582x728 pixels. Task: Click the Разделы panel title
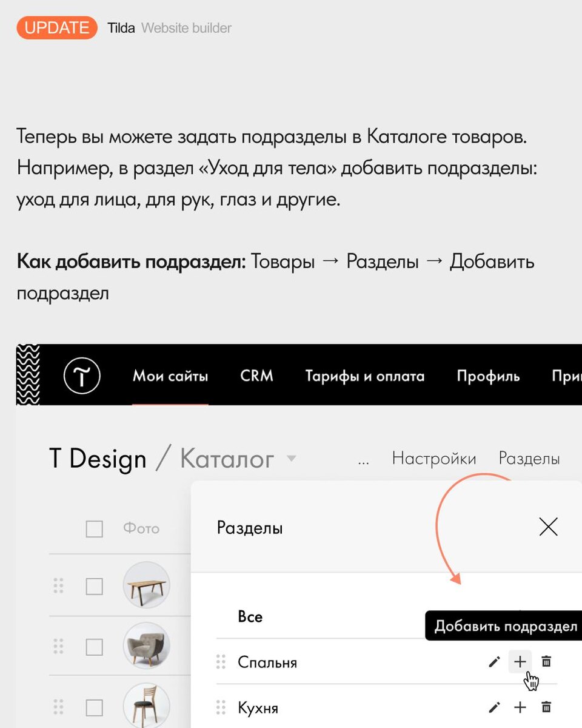(250, 528)
